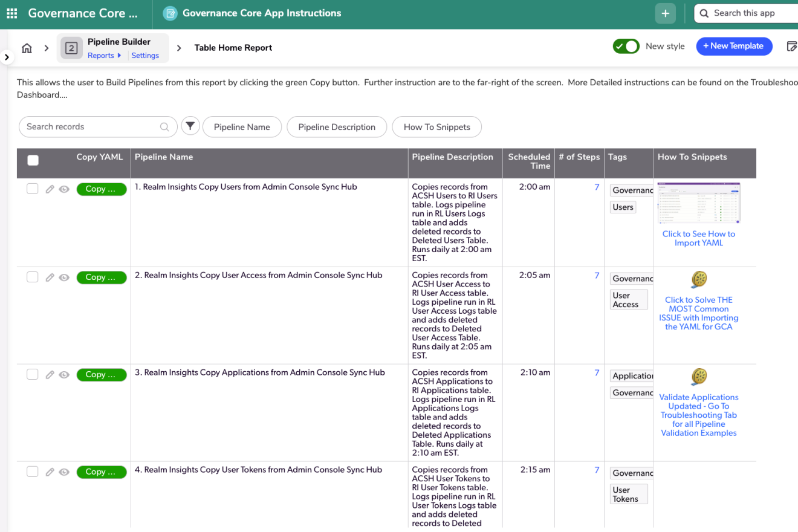Expand the Reports dropdown menu

pyautogui.click(x=104, y=56)
